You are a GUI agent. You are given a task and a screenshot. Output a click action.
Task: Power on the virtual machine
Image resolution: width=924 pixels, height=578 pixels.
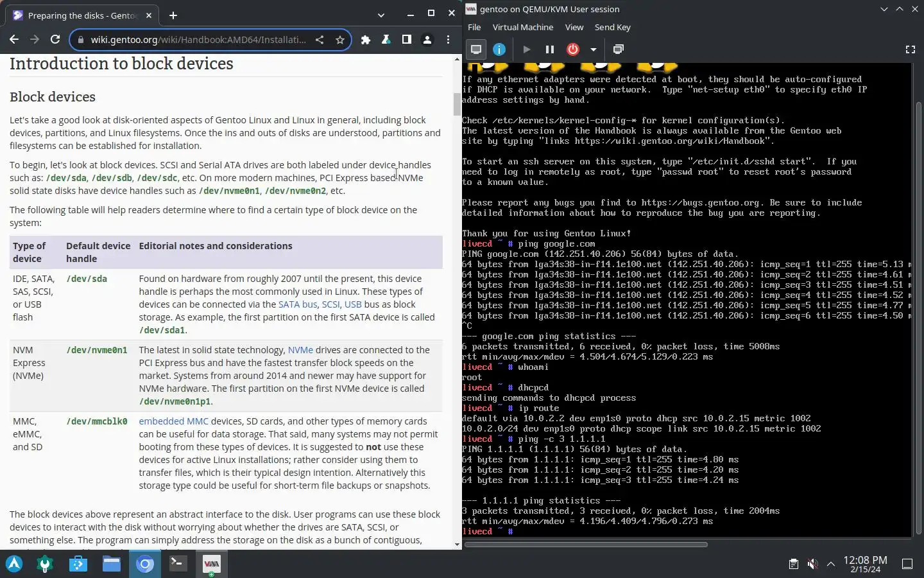click(526, 49)
